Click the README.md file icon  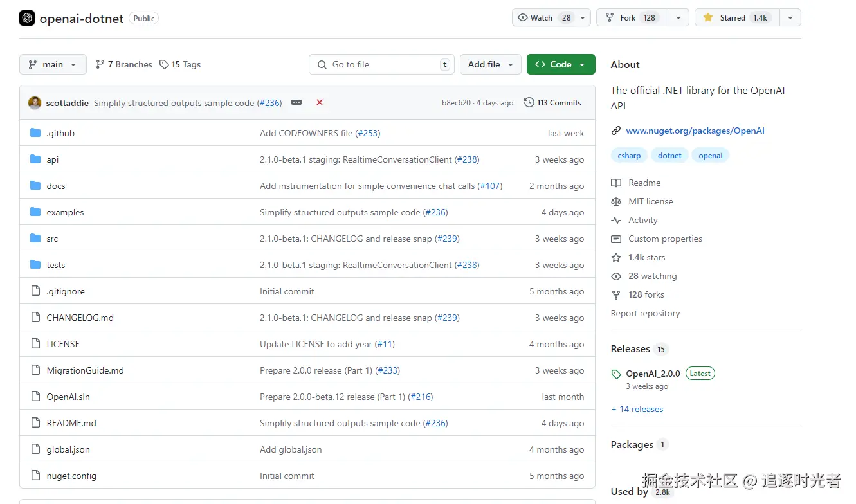35,423
